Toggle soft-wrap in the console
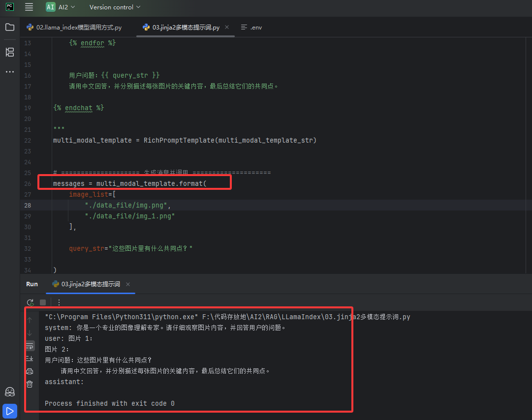This screenshot has width=532, height=420. click(30, 346)
